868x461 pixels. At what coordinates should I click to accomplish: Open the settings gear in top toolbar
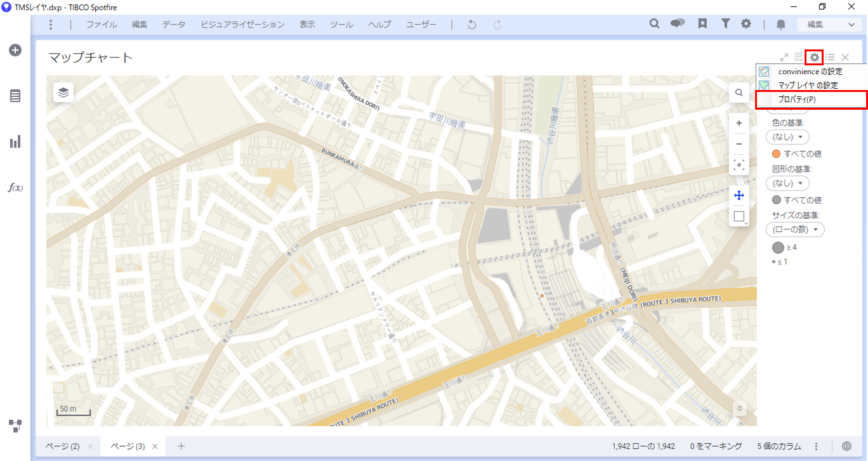746,24
